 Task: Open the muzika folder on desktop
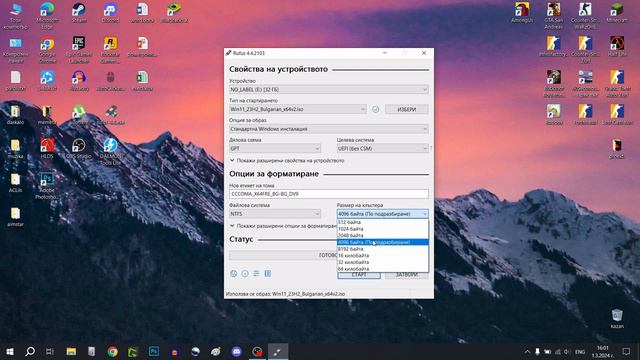15,149
